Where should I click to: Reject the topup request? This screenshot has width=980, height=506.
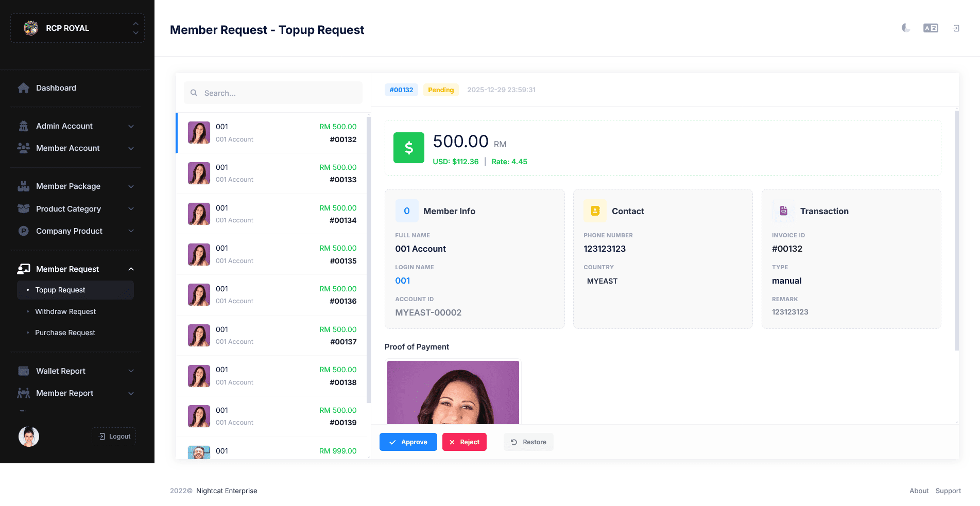465,442
